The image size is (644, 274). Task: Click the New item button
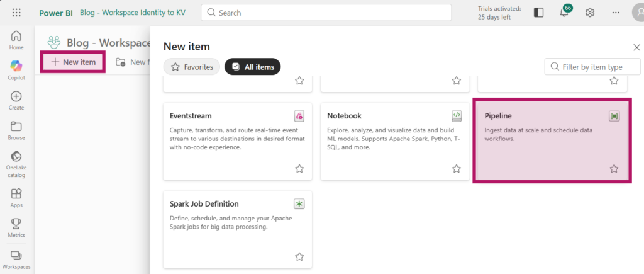coord(73,62)
